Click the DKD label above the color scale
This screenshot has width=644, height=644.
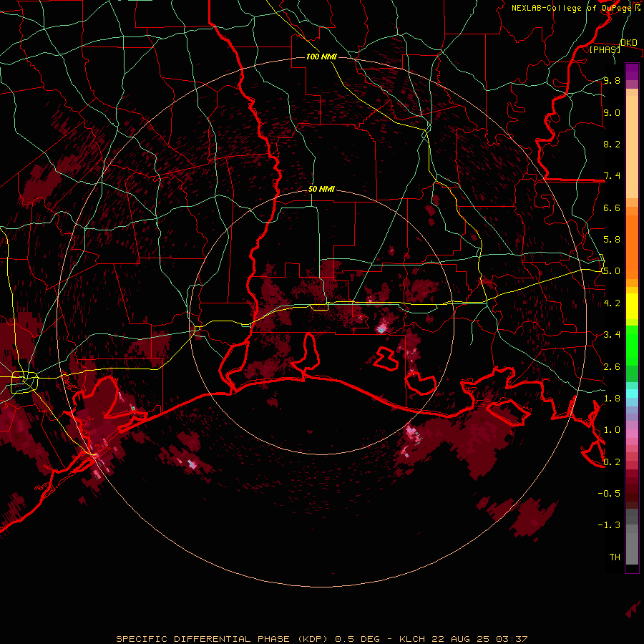[629, 43]
